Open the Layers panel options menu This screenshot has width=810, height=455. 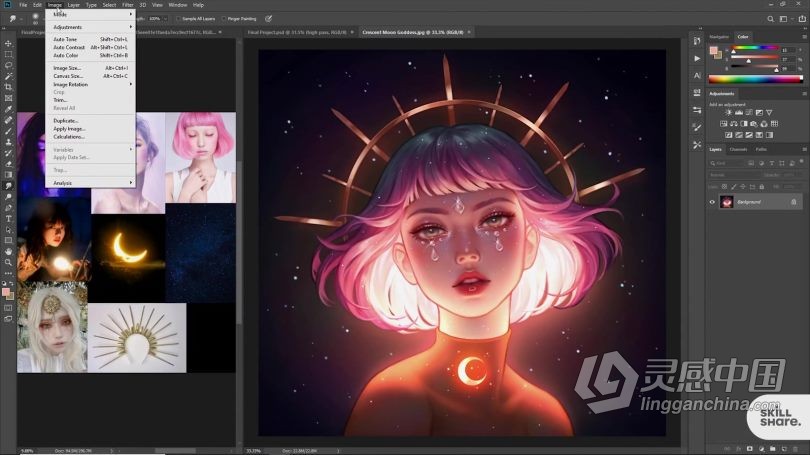804,150
